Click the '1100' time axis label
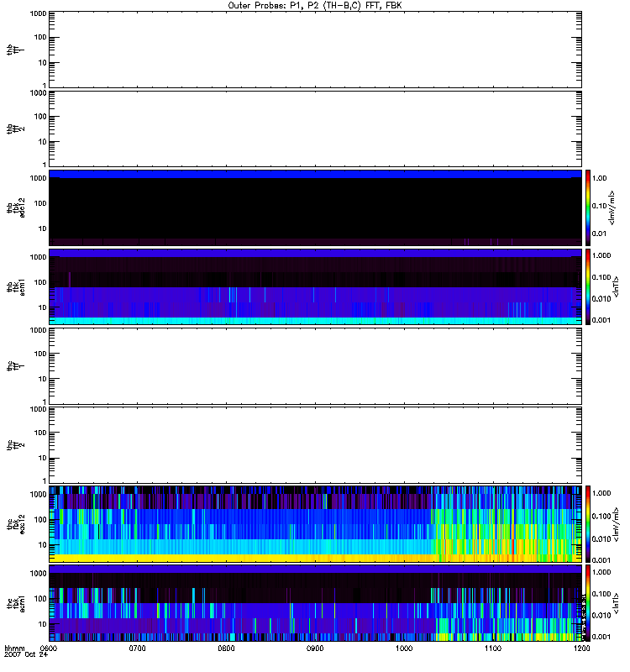The height and width of the screenshot is (672, 630). coord(493,648)
